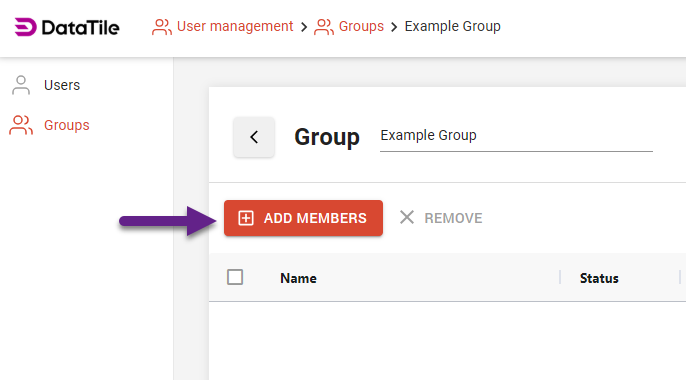Open the Groups breadcrumb link
The width and height of the screenshot is (686, 380).
click(x=349, y=26)
